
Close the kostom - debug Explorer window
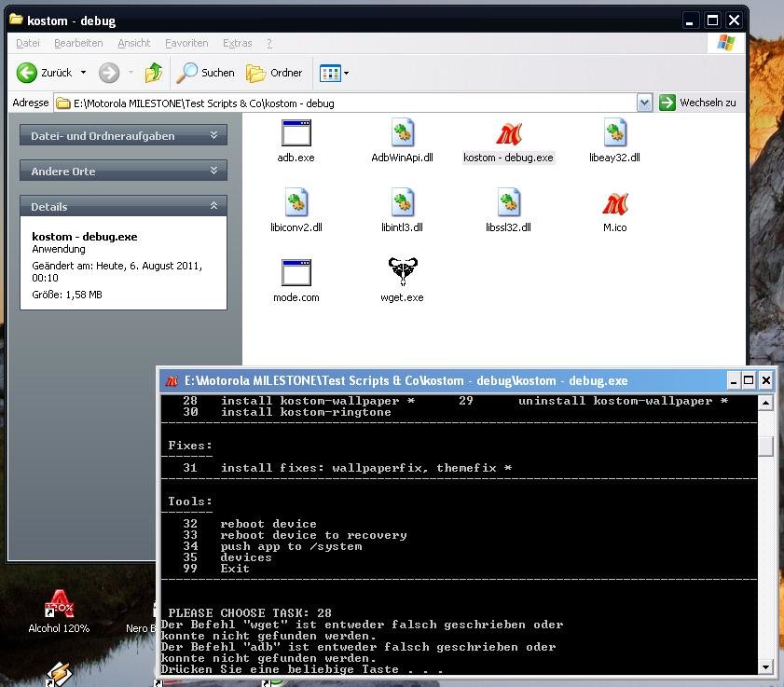point(734,21)
